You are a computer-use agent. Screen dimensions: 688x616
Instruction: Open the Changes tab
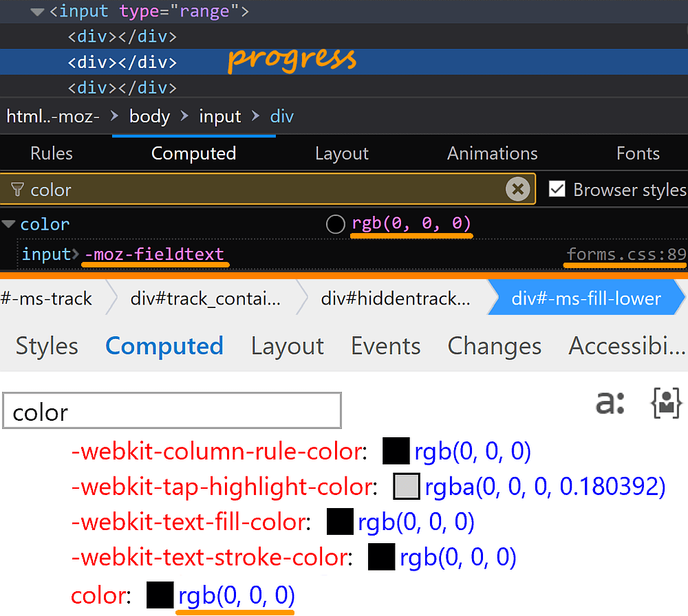point(494,346)
